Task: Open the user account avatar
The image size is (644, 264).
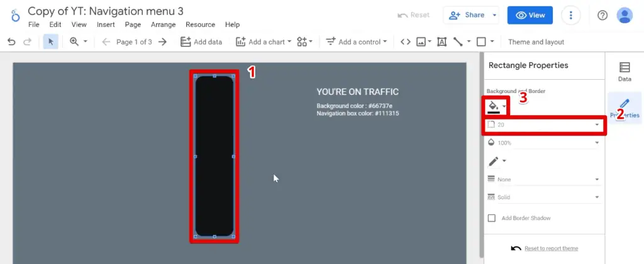Action: point(625,15)
